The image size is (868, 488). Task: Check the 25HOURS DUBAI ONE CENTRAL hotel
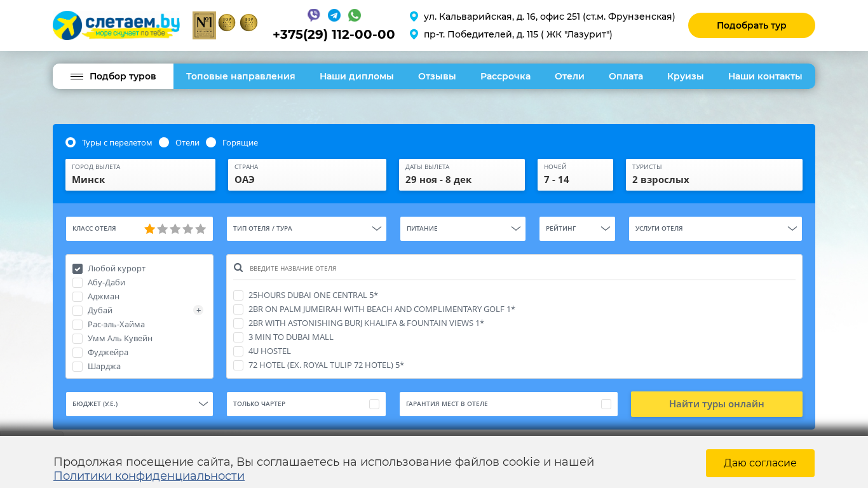(x=238, y=295)
